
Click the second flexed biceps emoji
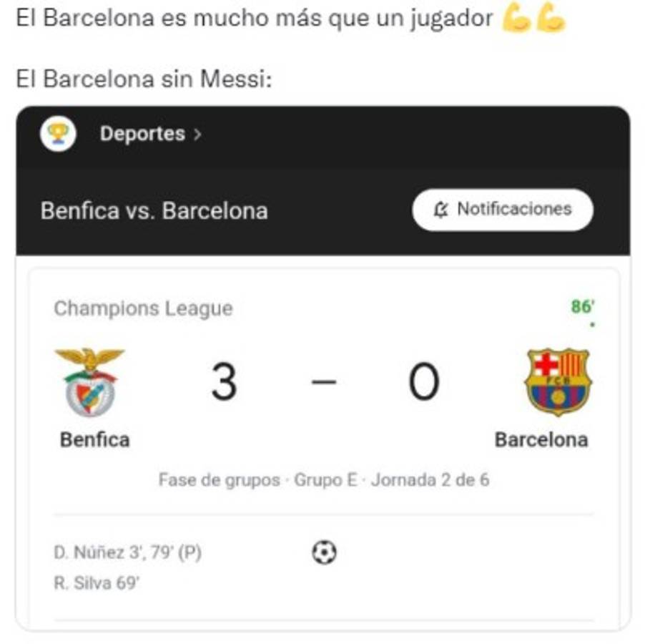[551, 19]
